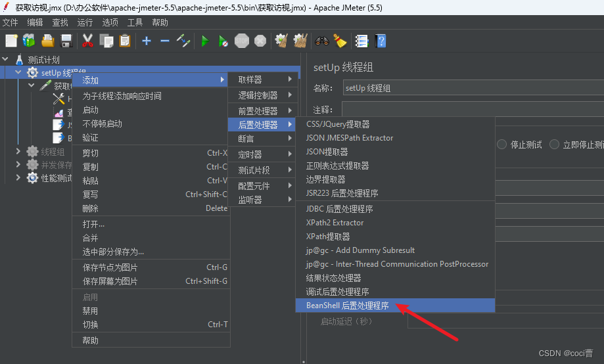Image resolution: width=604 pixels, height=364 pixels.
Task: Choose CSS/JQuery提取器 entry
Action: tap(395, 124)
